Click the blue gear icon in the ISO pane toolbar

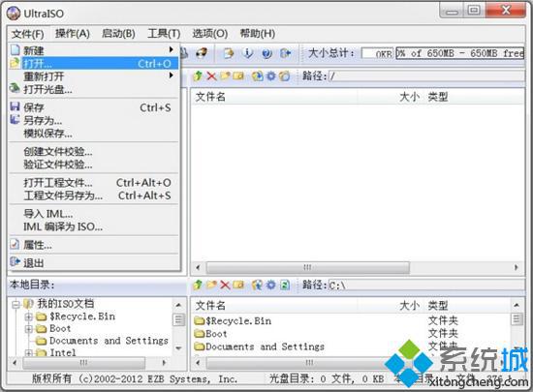tap(271, 76)
